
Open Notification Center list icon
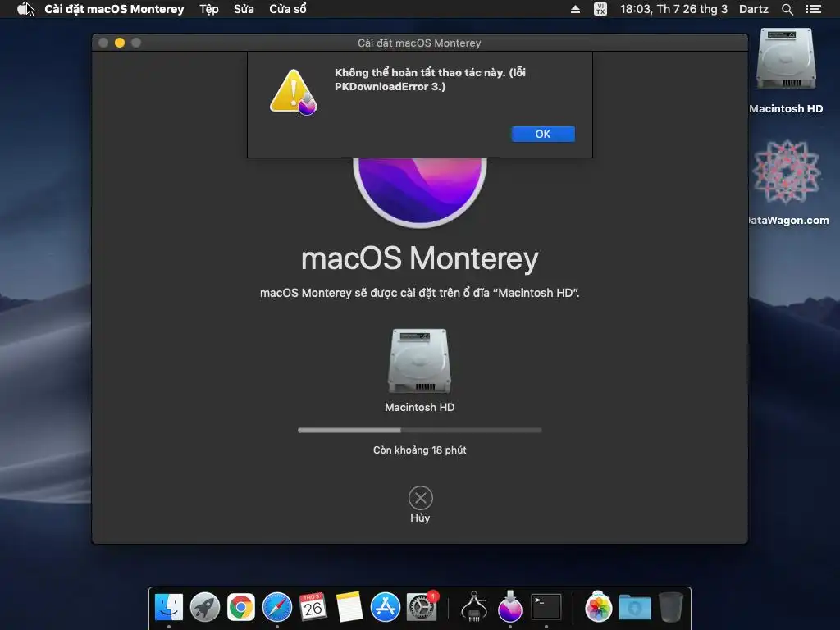pos(813,9)
